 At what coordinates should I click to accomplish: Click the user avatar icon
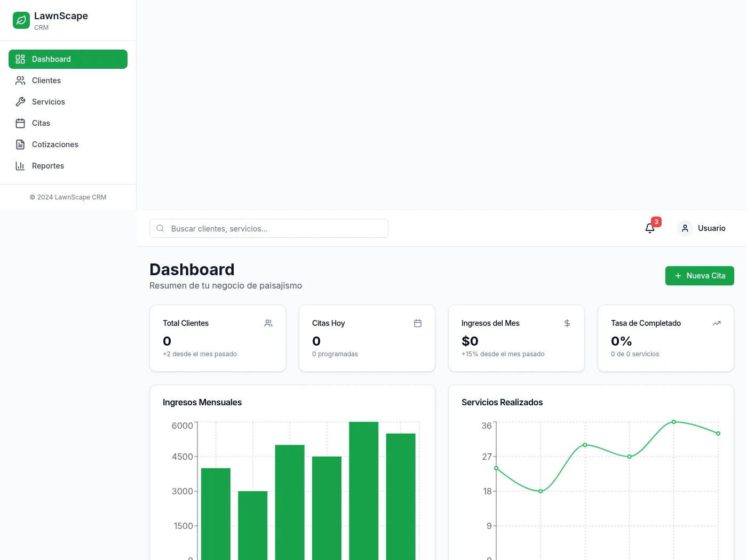pos(685,228)
